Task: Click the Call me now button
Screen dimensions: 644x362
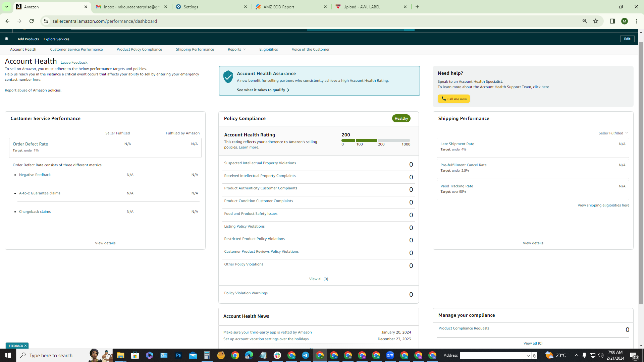Action: (x=453, y=99)
